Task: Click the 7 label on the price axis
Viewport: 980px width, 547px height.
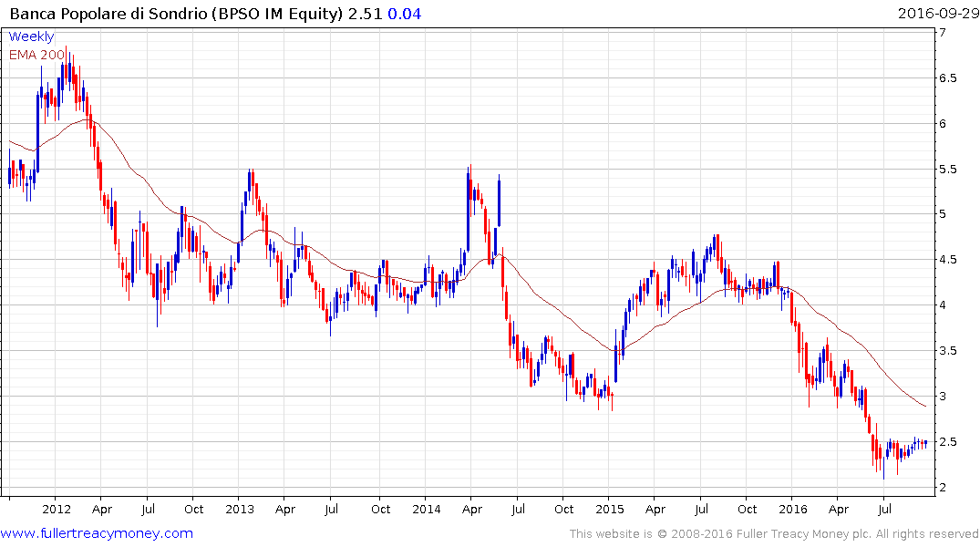Action: [x=943, y=33]
